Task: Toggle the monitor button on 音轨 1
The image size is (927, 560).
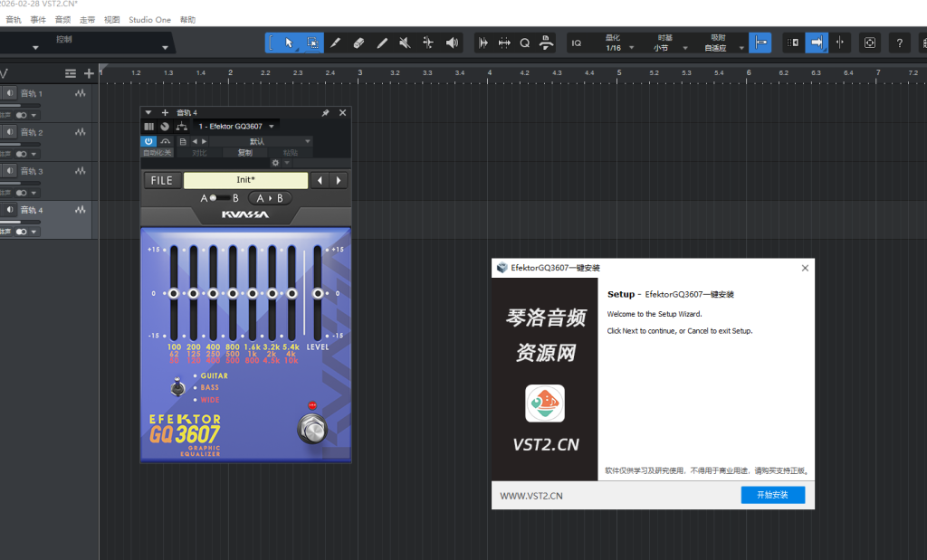Action: (x=10, y=93)
